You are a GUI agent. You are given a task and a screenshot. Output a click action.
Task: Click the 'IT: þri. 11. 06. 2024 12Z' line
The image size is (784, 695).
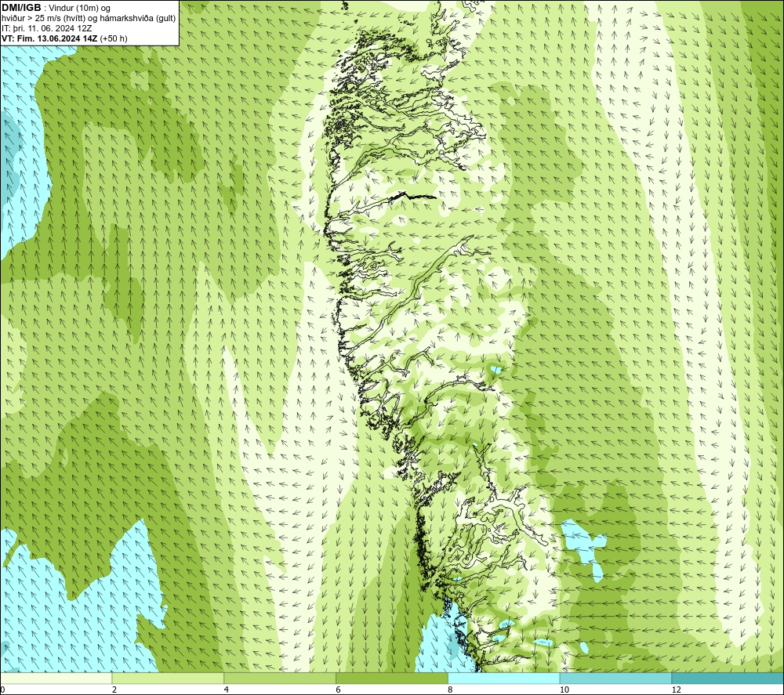coord(45,28)
